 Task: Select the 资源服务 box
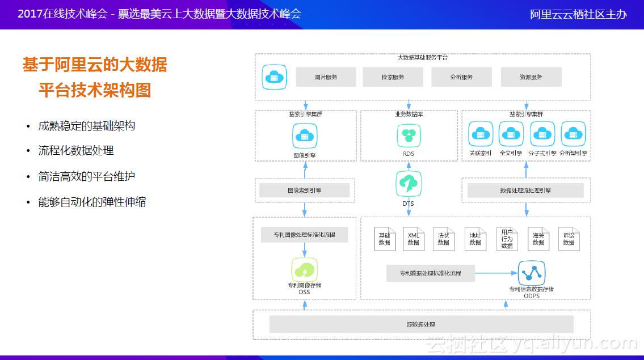click(530, 77)
